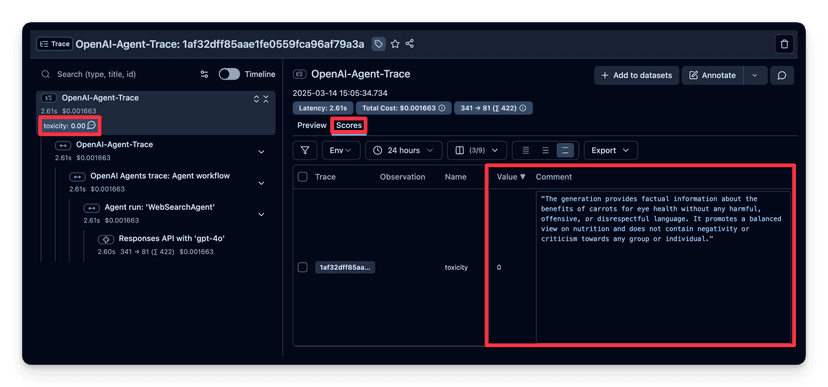828x387 pixels.
Task: Click the Trace column header
Action: [x=325, y=177]
